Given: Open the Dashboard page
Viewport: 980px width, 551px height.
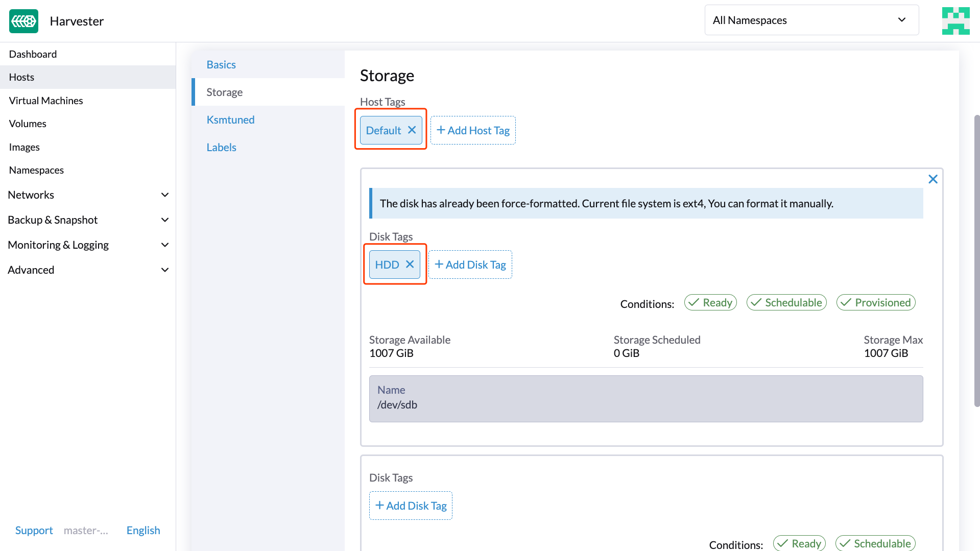Looking at the screenshot, I should (x=33, y=54).
